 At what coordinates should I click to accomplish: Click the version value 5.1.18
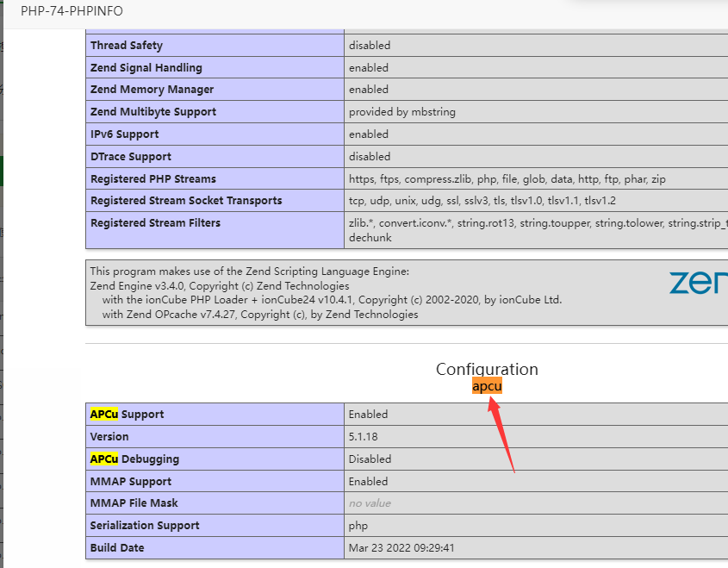click(363, 437)
